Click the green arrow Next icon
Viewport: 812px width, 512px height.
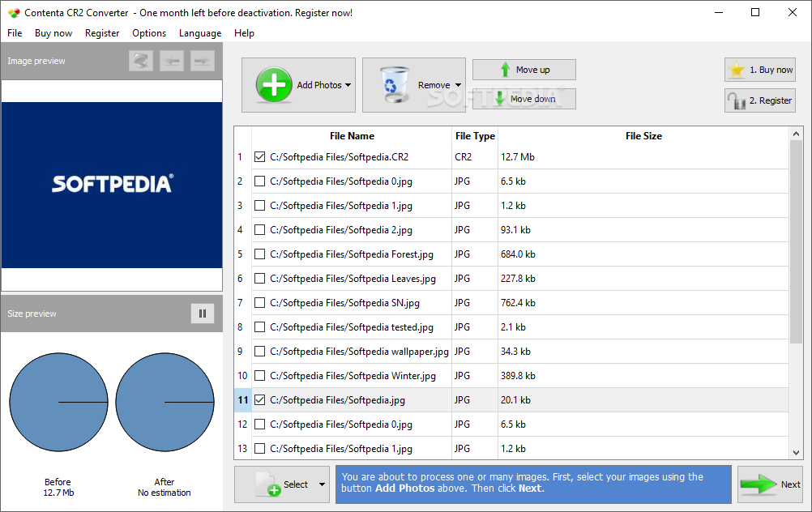point(759,484)
